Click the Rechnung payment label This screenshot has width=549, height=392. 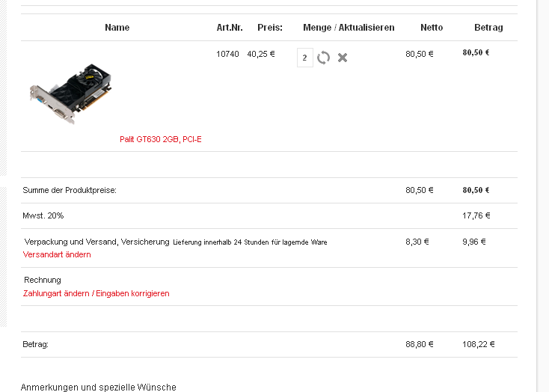tap(43, 280)
